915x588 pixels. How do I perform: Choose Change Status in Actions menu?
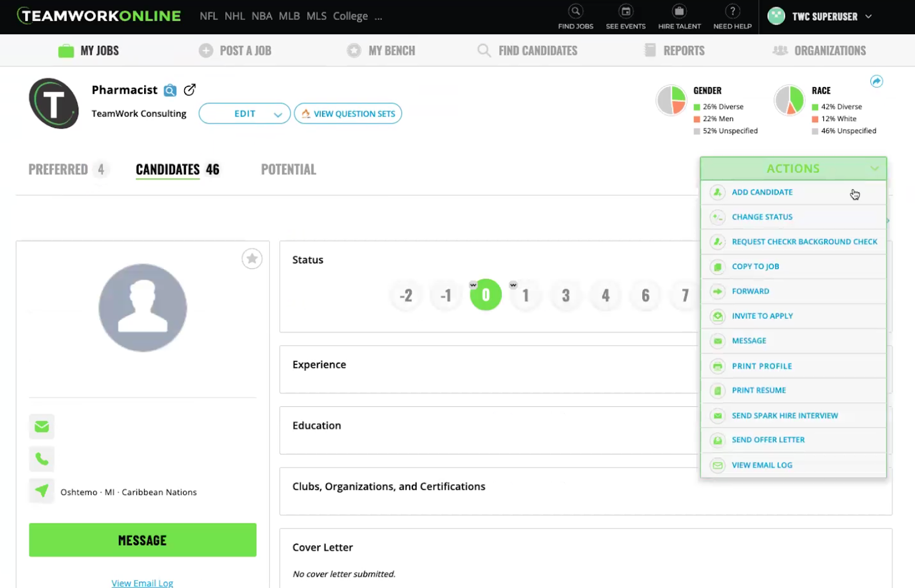[x=793, y=217]
